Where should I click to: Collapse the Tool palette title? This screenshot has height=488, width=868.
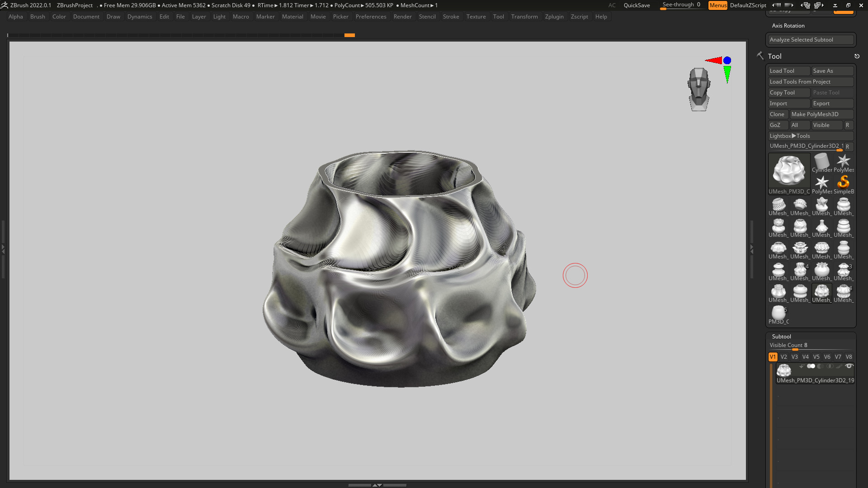tap(774, 56)
